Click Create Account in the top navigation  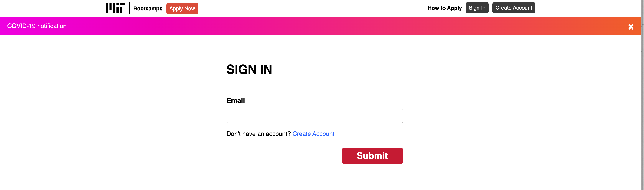514,8
